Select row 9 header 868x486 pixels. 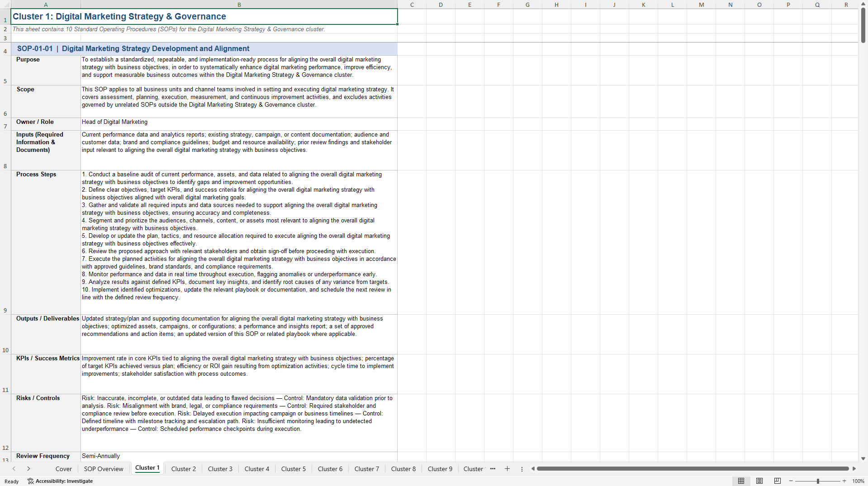pos(5,242)
